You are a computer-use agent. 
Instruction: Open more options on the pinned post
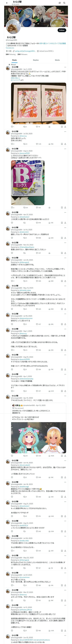point(65,67)
